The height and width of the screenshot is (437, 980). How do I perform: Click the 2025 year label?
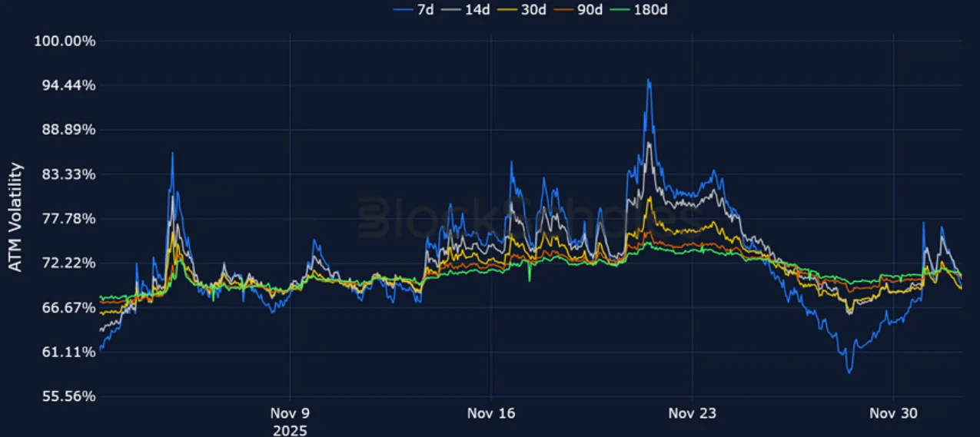coord(290,430)
